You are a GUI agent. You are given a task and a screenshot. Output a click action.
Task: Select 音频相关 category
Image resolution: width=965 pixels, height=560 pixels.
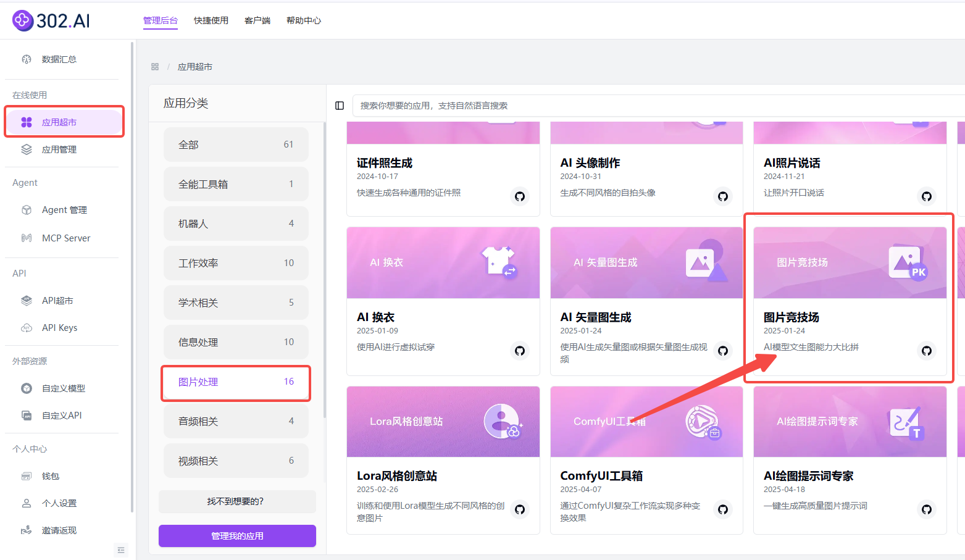coord(236,421)
